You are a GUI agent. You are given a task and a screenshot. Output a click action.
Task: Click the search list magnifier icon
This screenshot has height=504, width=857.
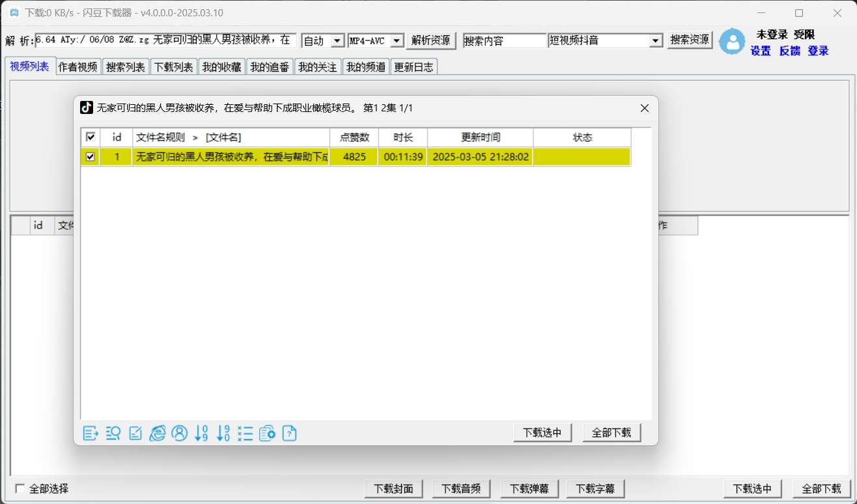(113, 433)
